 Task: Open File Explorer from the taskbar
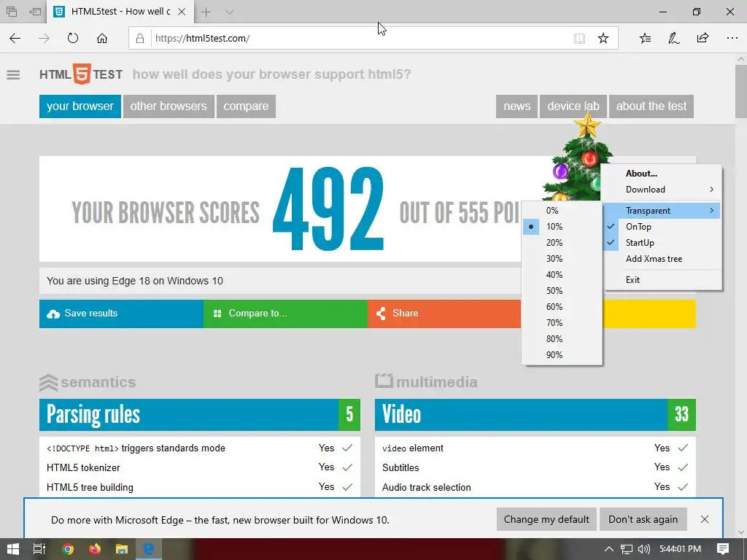coord(122,549)
